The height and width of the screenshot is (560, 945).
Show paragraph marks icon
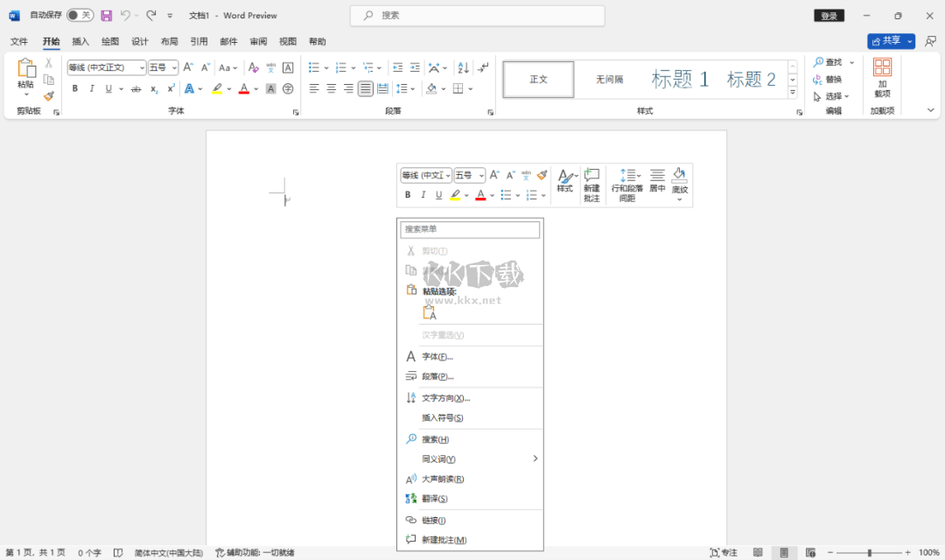[483, 67]
